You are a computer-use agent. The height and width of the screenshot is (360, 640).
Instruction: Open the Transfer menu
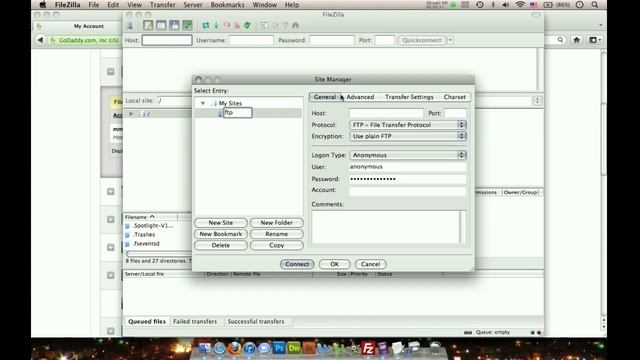coord(162,5)
